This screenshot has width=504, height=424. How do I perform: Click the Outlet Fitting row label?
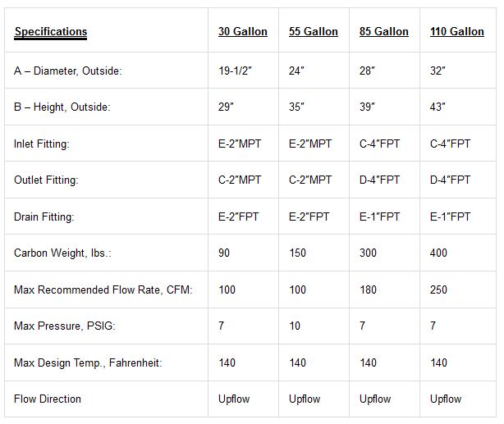(45, 180)
